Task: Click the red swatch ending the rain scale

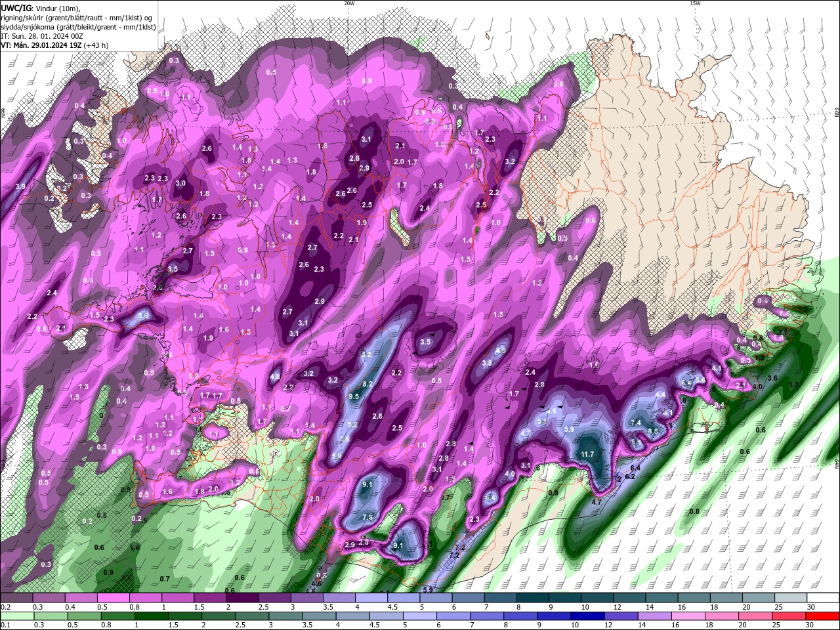Action: [822, 616]
